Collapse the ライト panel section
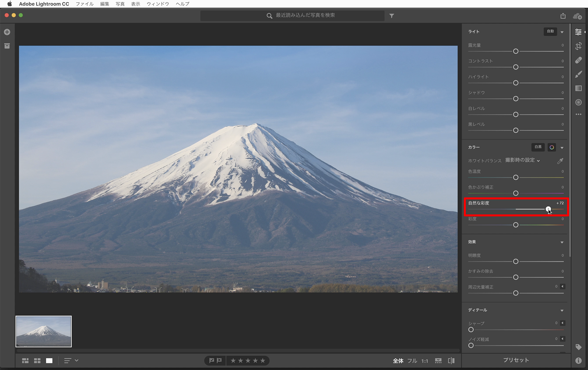The width and height of the screenshot is (588, 370). tap(562, 32)
